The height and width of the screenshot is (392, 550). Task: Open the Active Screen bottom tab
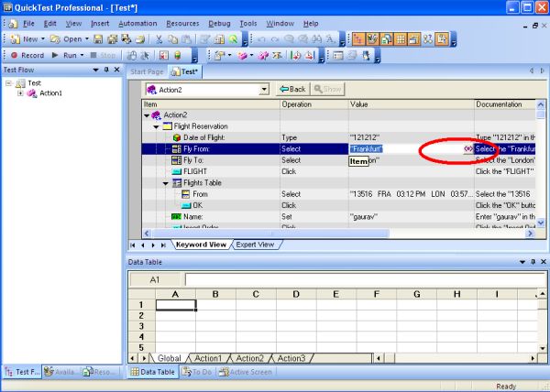click(246, 372)
